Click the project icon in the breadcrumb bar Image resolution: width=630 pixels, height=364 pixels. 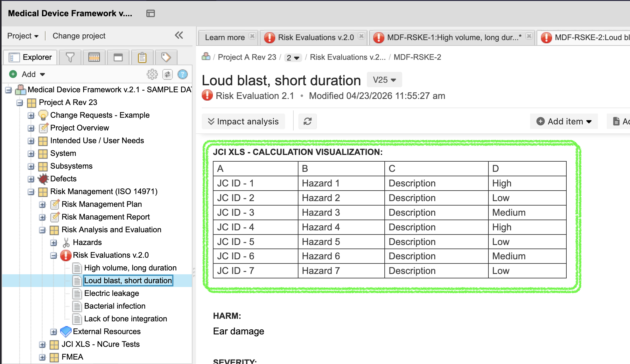click(206, 57)
